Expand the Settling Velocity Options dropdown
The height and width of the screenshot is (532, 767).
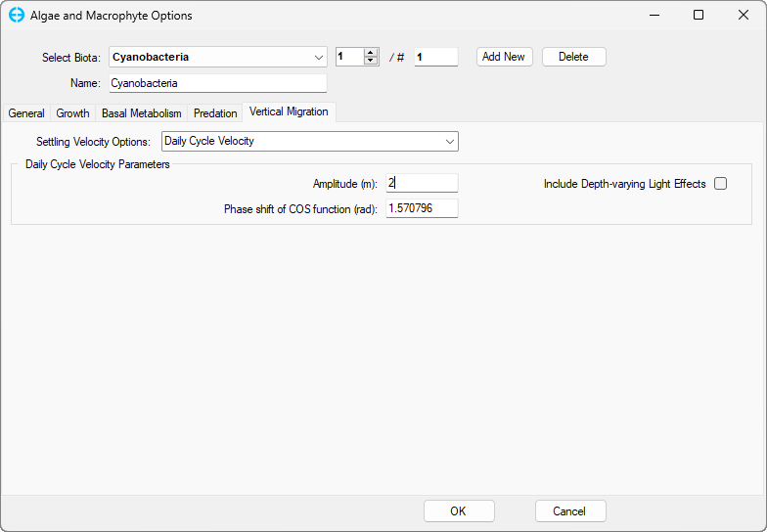point(450,142)
